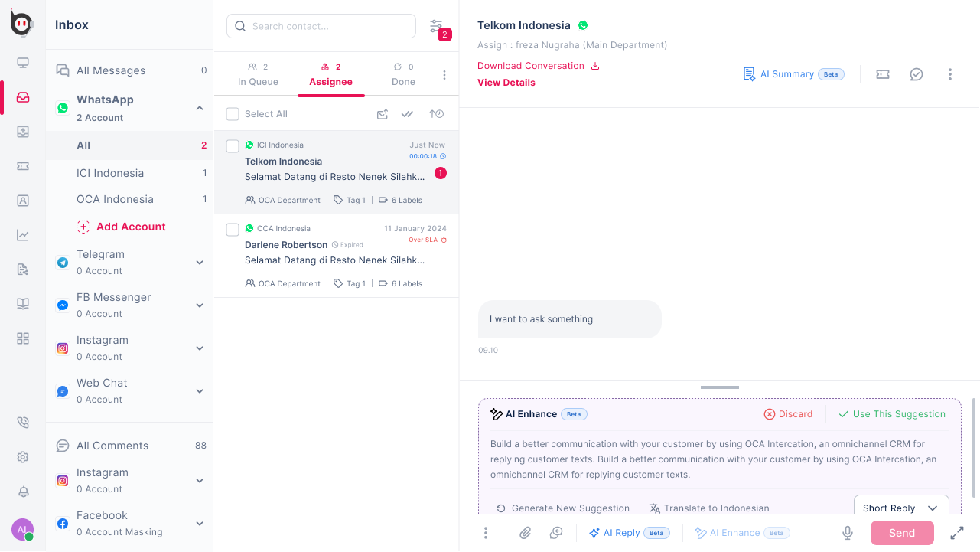
Task: Click the three-dot menu beside Done tab
Action: click(444, 75)
